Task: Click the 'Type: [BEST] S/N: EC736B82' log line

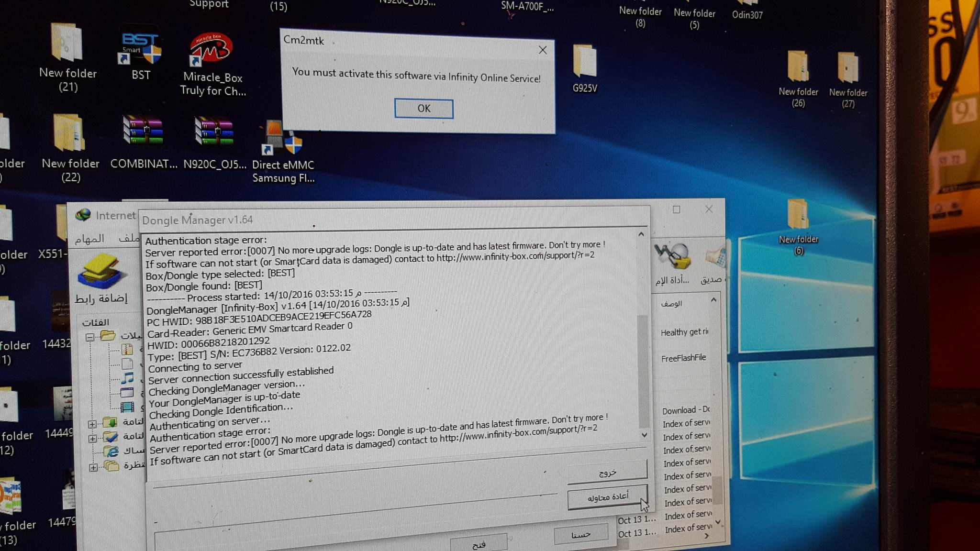Action: [x=249, y=353]
